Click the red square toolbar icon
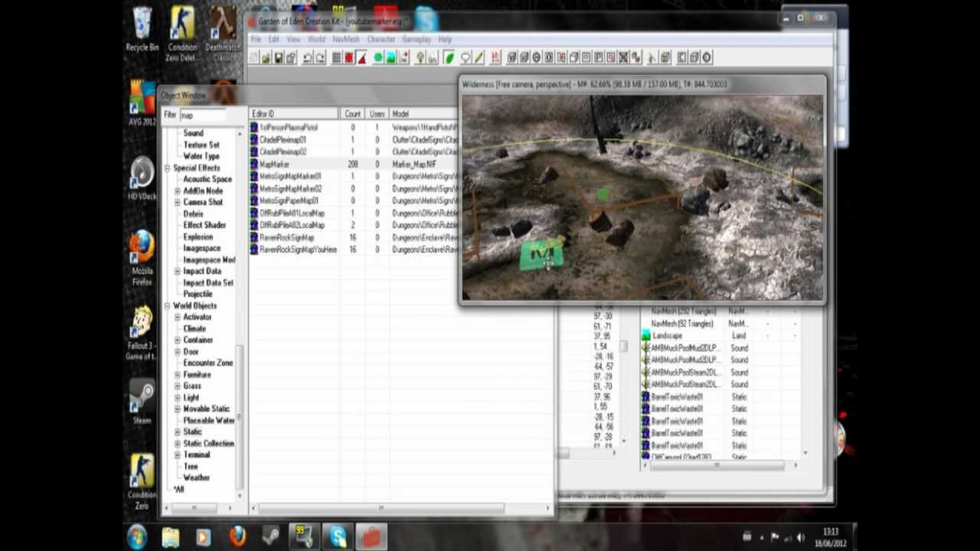This screenshot has height=551, width=980. point(349,57)
